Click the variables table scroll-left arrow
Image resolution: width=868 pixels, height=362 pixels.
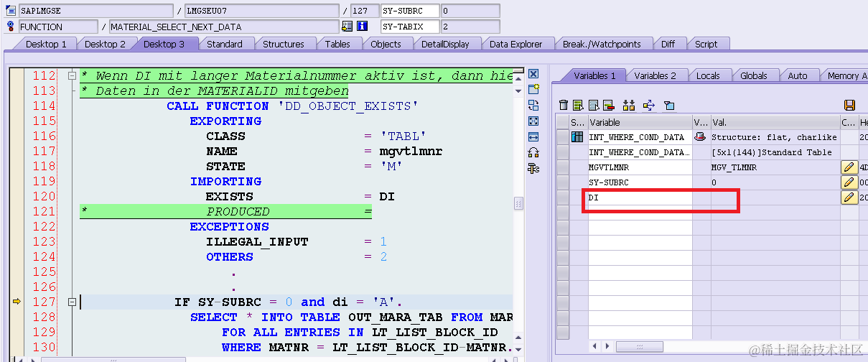(x=595, y=347)
